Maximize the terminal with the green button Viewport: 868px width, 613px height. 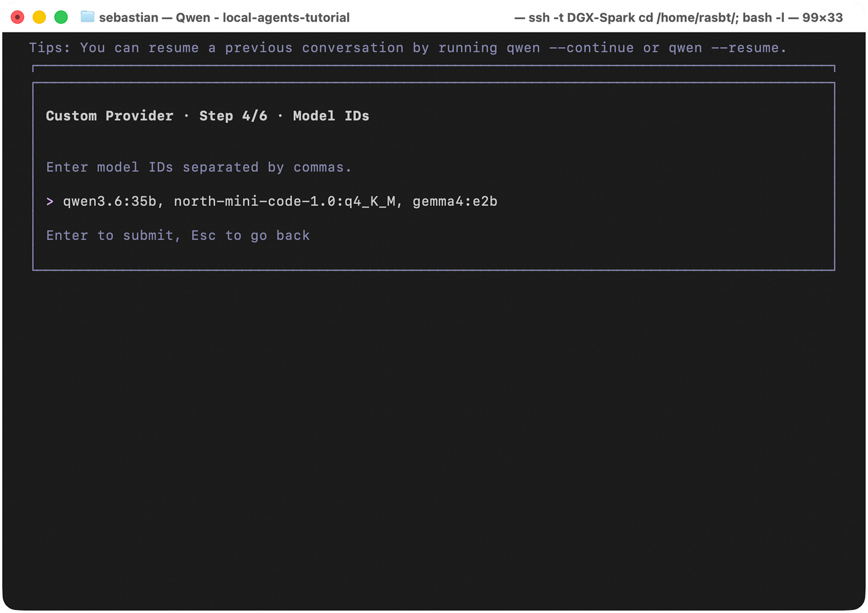click(61, 17)
